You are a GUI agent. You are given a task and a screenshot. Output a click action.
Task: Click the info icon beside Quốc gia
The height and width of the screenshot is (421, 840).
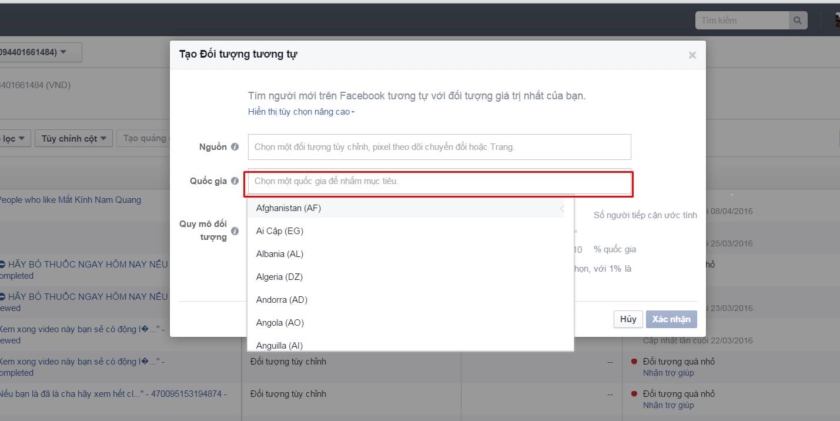click(x=235, y=181)
